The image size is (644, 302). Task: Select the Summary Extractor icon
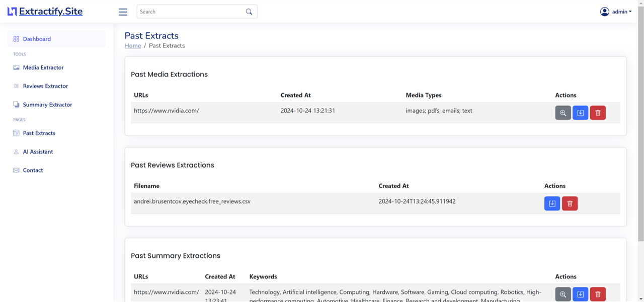pos(16,104)
